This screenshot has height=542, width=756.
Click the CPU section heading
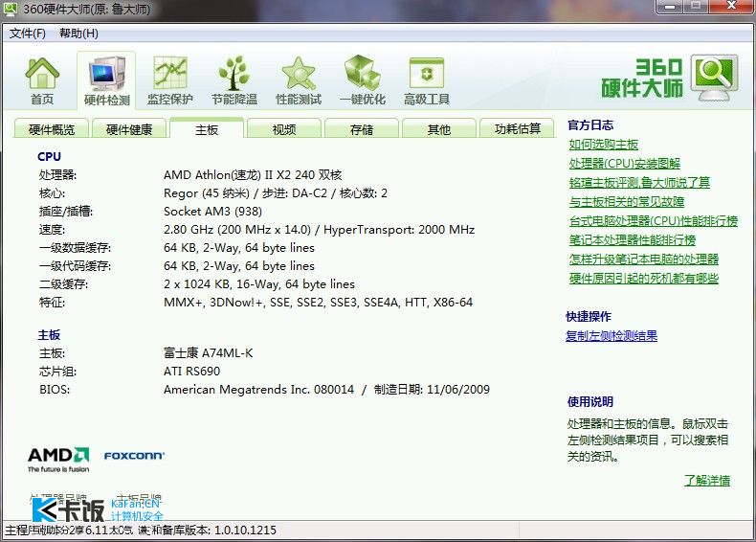pos(49,156)
